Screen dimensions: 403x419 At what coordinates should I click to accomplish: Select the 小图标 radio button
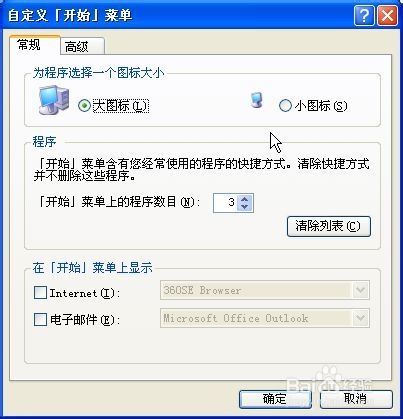coord(285,106)
